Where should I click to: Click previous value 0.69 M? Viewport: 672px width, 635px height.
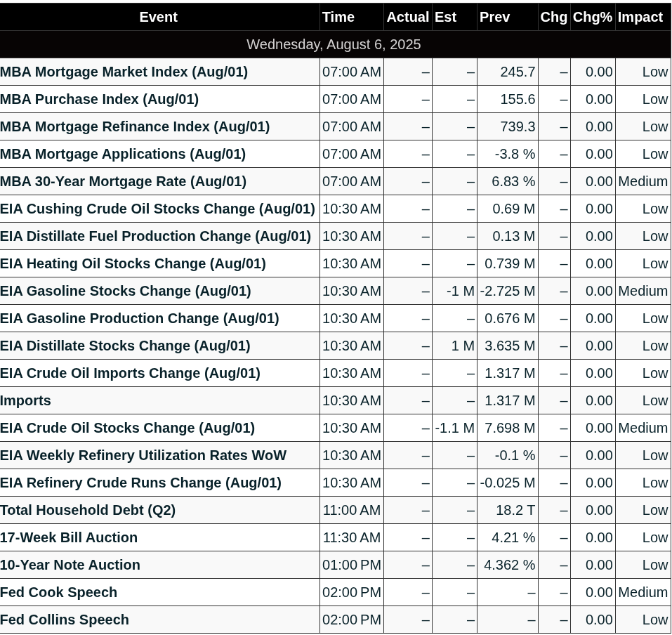pyautogui.click(x=514, y=209)
